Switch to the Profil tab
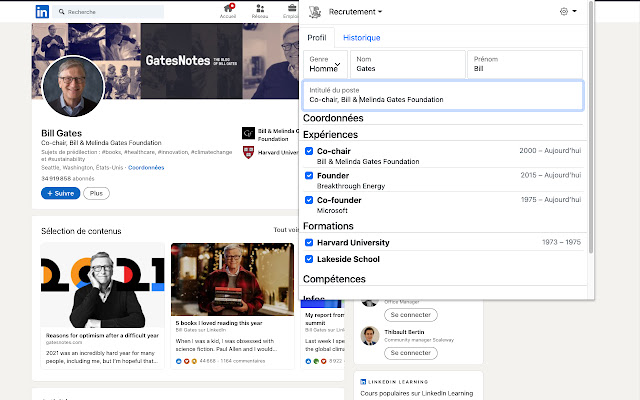 [317, 38]
